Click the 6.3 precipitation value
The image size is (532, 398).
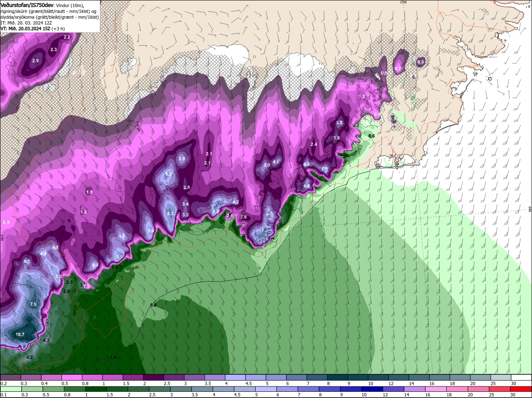[170, 214]
